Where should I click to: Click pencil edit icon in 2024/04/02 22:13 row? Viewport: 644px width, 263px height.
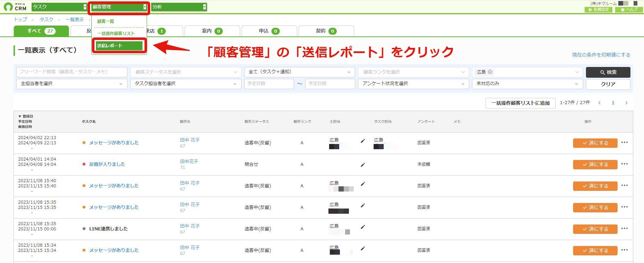click(362, 141)
